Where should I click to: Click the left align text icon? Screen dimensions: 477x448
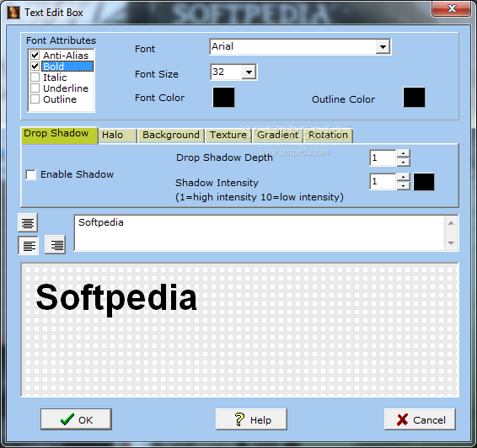tap(29, 245)
